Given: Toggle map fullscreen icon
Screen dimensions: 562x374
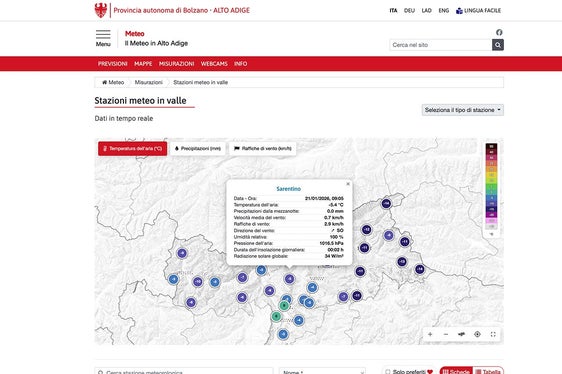Looking at the screenshot, I should 493,334.
